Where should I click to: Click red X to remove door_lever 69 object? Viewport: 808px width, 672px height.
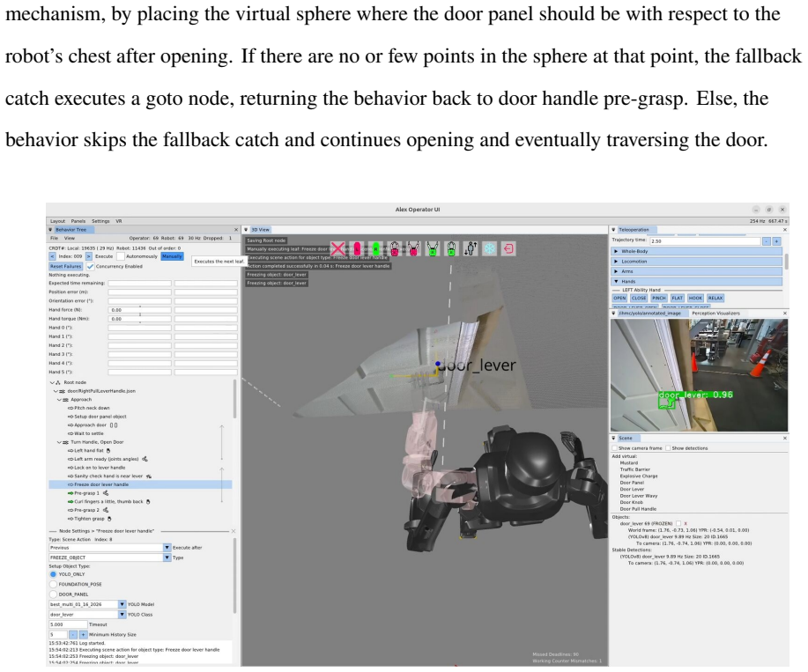pyautogui.click(x=686, y=524)
